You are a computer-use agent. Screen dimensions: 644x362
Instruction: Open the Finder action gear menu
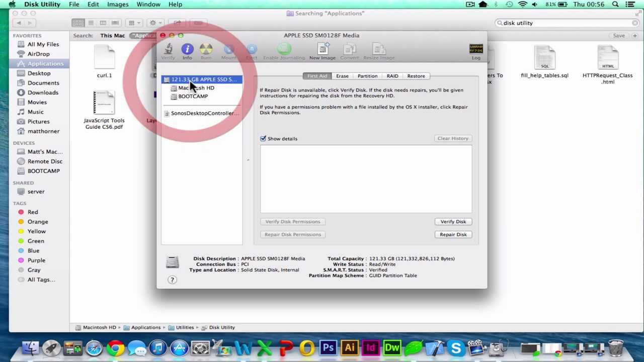(155, 23)
